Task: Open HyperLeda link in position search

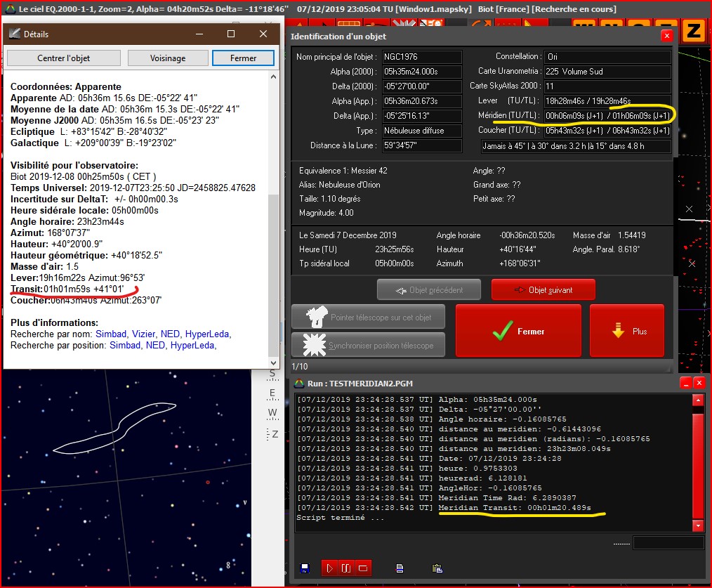Action: pos(193,345)
